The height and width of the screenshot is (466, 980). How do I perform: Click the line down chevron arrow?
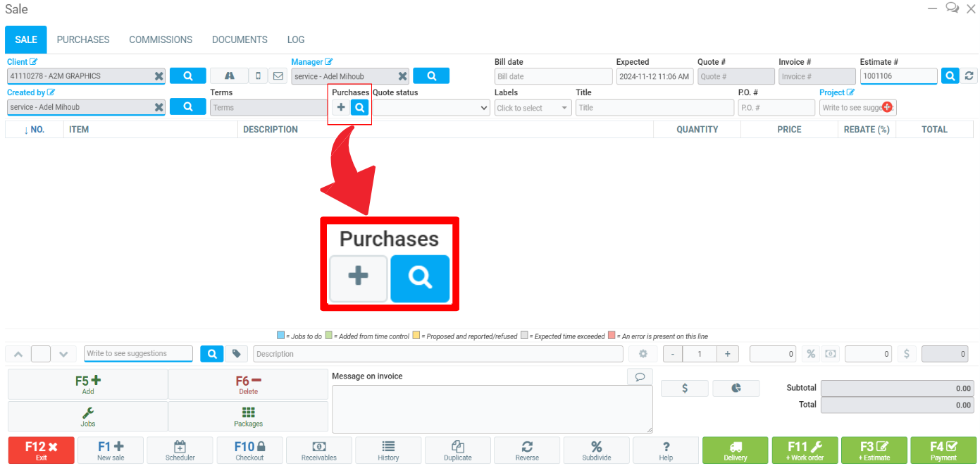coord(63,354)
